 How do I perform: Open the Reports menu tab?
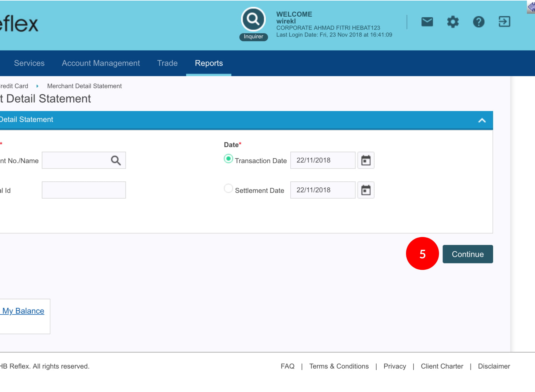tap(209, 63)
